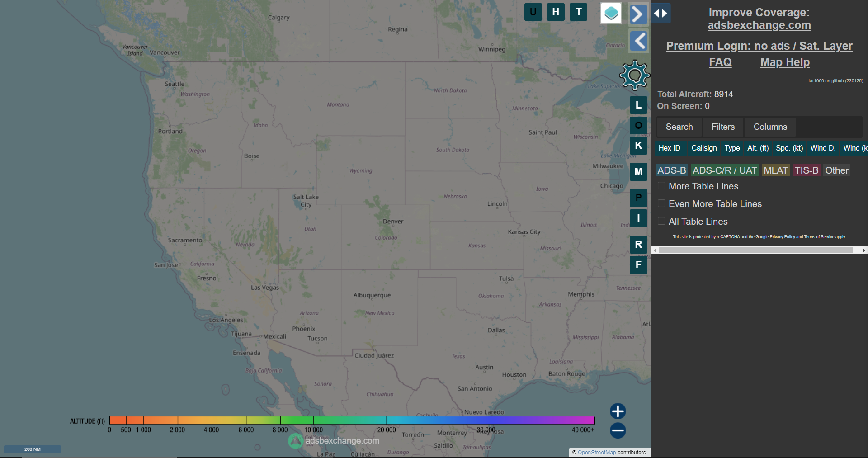Sort table by Hex ID column

click(669, 148)
